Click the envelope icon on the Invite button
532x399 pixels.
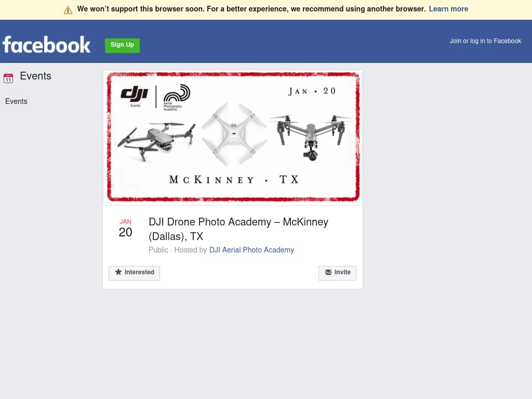(x=328, y=272)
